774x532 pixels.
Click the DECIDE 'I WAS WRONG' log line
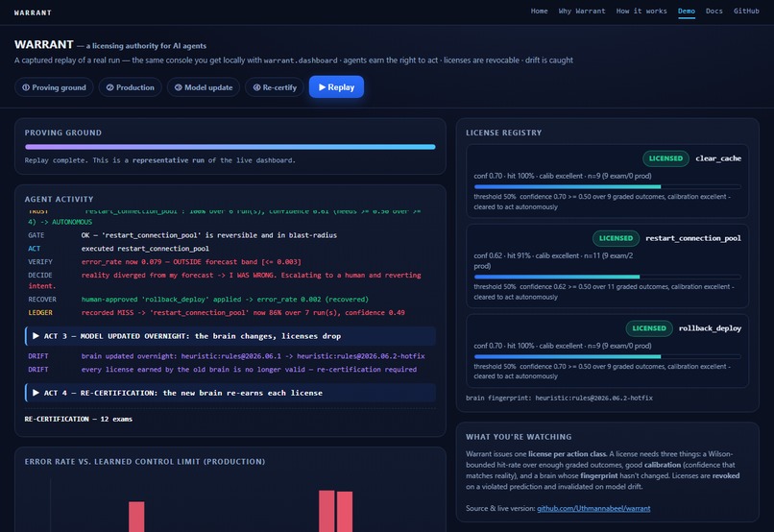pyautogui.click(x=225, y=280)
